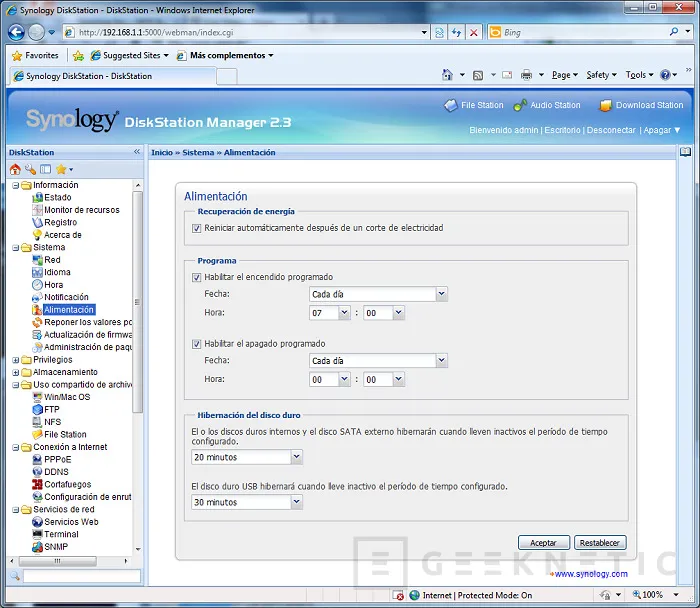
Task: Expand the Privilegios folder
Action: pyautogui.click(x=16, y=360)
